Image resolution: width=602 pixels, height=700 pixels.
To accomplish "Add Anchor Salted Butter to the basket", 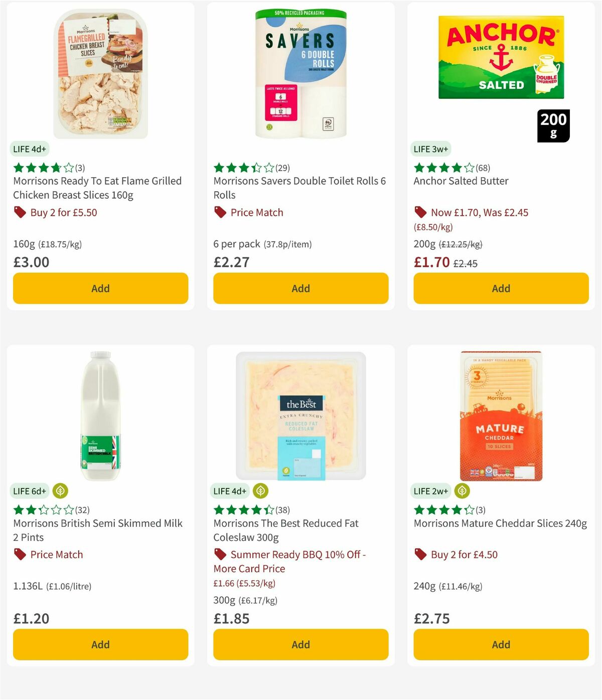I will (x=501, y=288).
